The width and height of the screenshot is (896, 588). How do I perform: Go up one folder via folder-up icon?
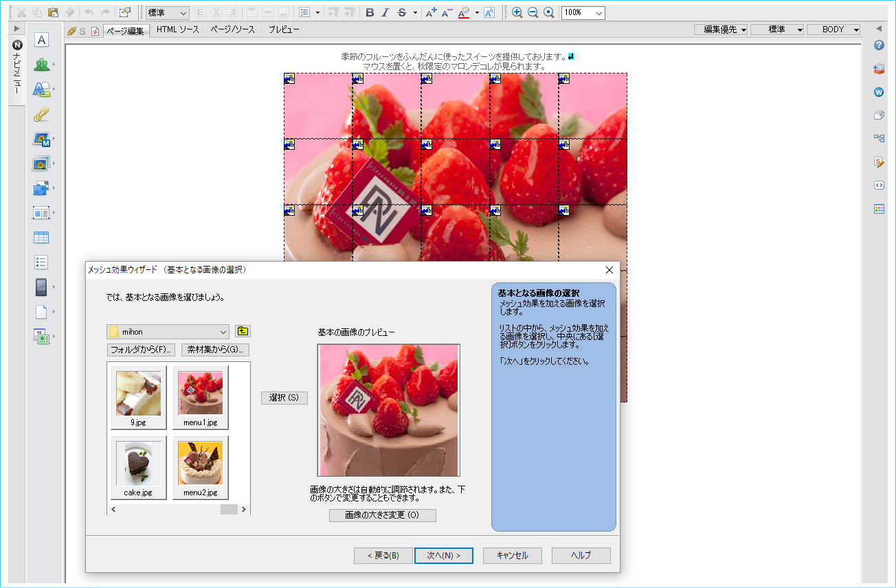(x=243, y=331)
